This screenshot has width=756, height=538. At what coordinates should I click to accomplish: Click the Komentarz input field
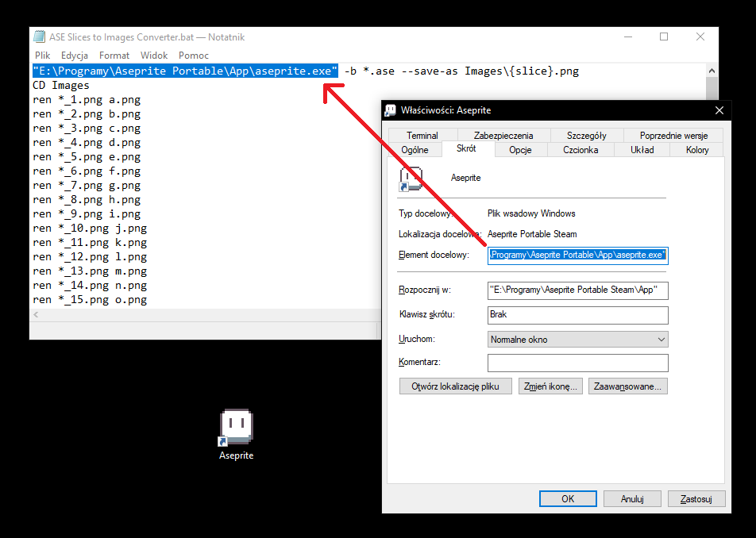[x=577, y=363]
